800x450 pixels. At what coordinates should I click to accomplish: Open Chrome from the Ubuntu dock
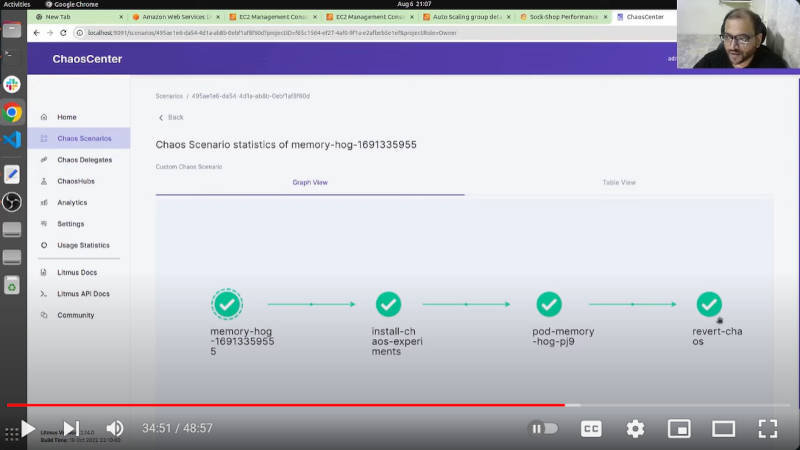click(x=12, y=112)
